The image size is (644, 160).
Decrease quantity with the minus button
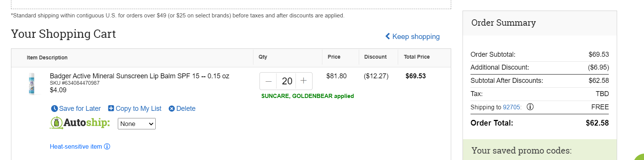269,81
